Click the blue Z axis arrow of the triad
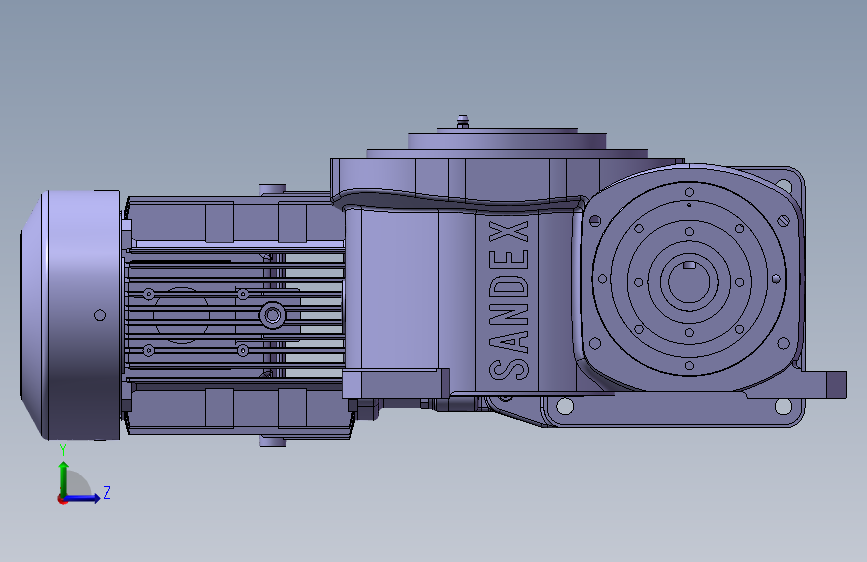Screen dimensions: 867x562 coord(82,498)
